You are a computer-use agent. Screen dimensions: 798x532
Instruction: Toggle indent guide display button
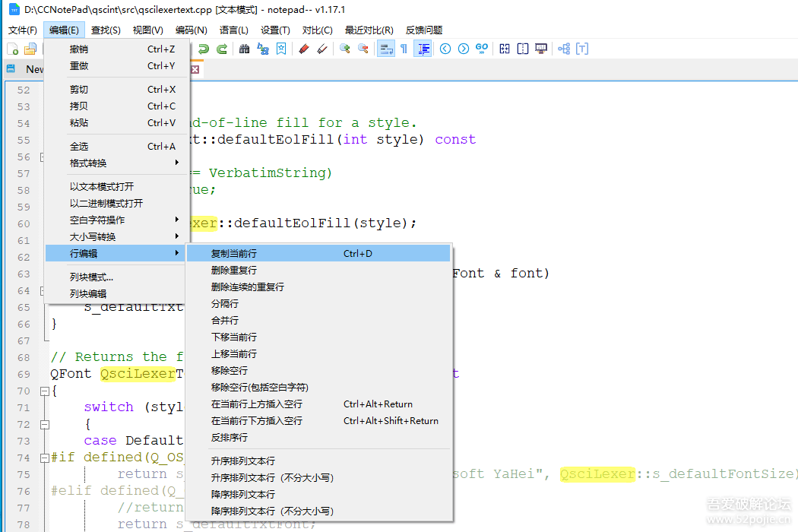coord(423,49)
